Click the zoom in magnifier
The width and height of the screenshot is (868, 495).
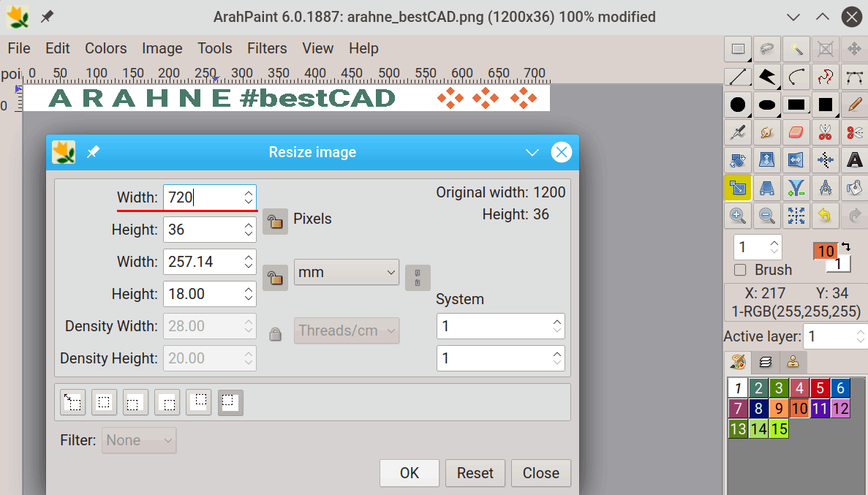click(738, 216)
